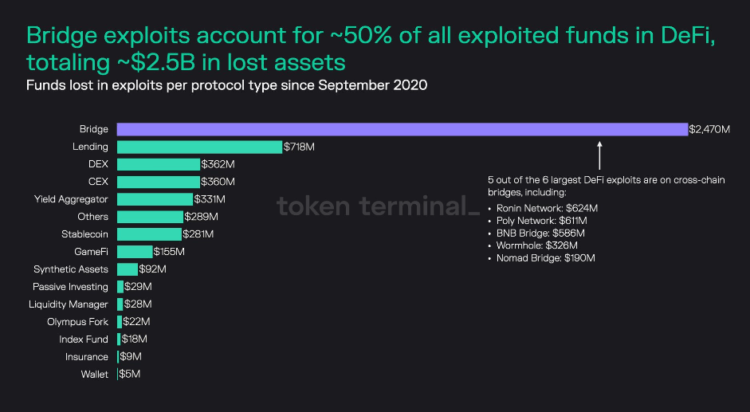Click the green Lending bar

click(x=199, y=147)
